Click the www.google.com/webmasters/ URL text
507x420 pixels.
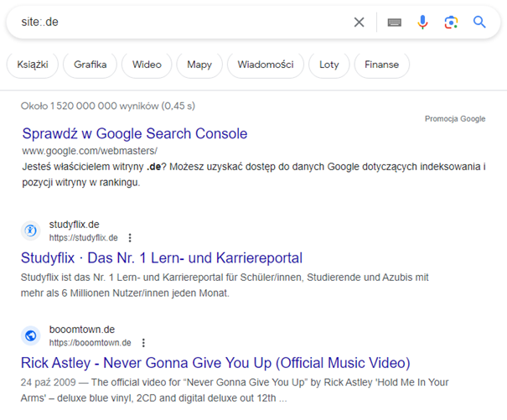tap(90, 151)
